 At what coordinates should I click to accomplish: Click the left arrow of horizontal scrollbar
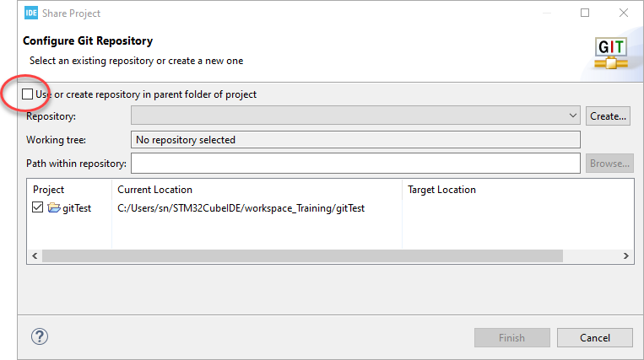[x=35, y=255]
